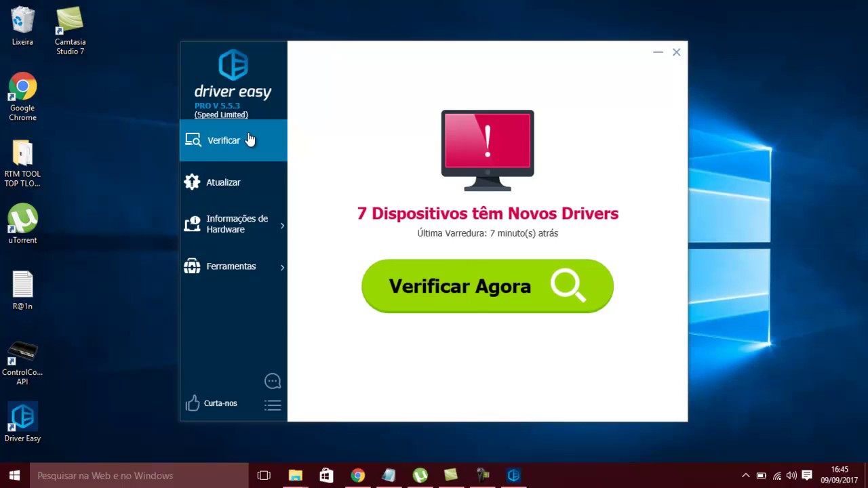This screenshot has height=488, width=868.
Task: Open the uTorrent taskbar icon
Action: pyautogui.click(x=420, y=475)
